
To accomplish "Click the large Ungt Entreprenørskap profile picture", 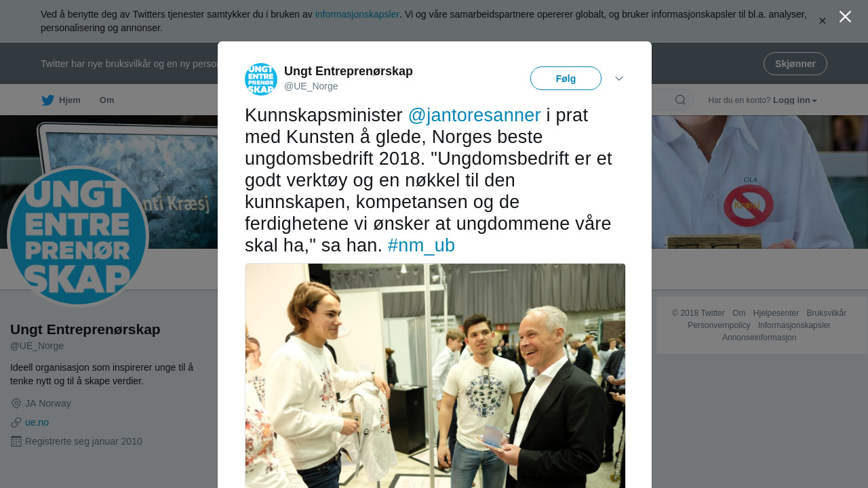I will [78, 237].
